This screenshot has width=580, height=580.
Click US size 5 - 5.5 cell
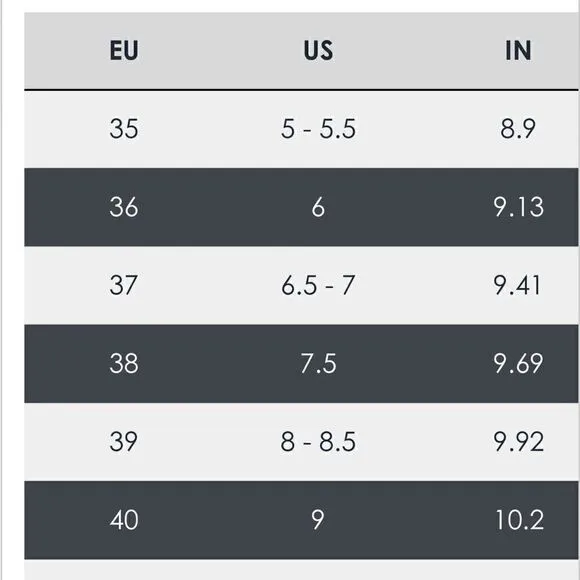point(318,129)
